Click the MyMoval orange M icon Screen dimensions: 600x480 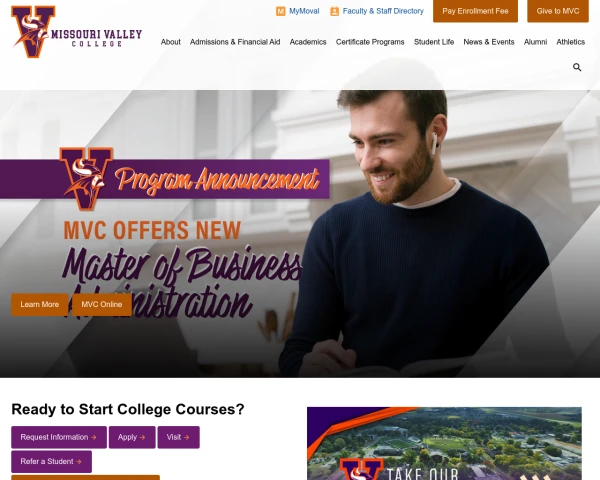pyautogui.click(x=280, y=11)
